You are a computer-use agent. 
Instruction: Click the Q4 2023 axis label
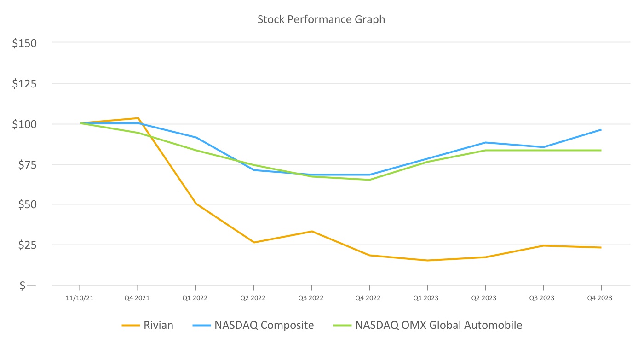601,298
